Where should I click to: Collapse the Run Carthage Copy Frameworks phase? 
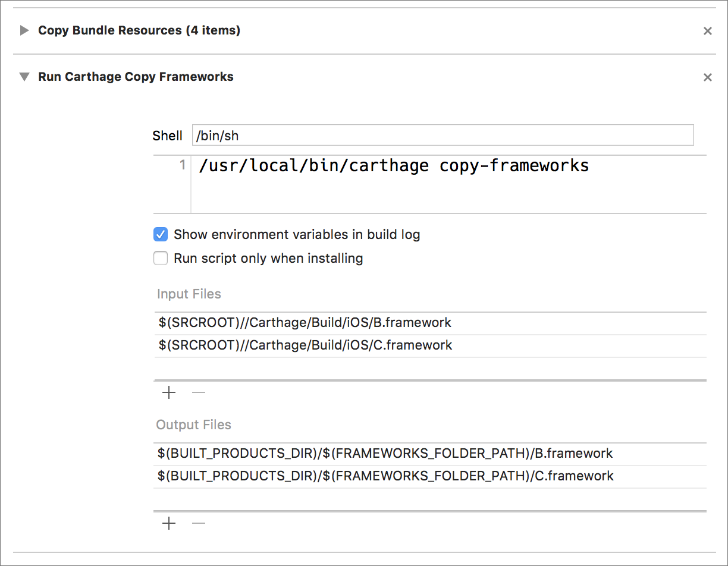24,77
